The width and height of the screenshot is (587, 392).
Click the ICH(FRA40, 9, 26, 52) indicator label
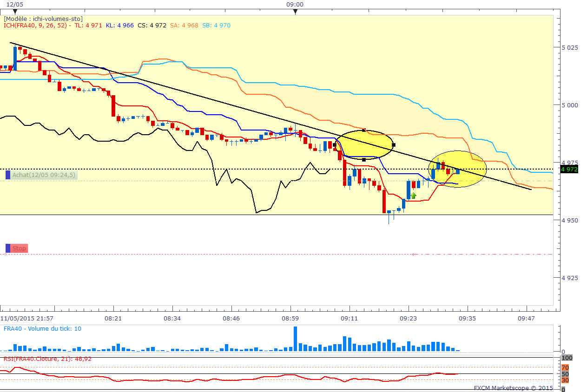[36, 26]
